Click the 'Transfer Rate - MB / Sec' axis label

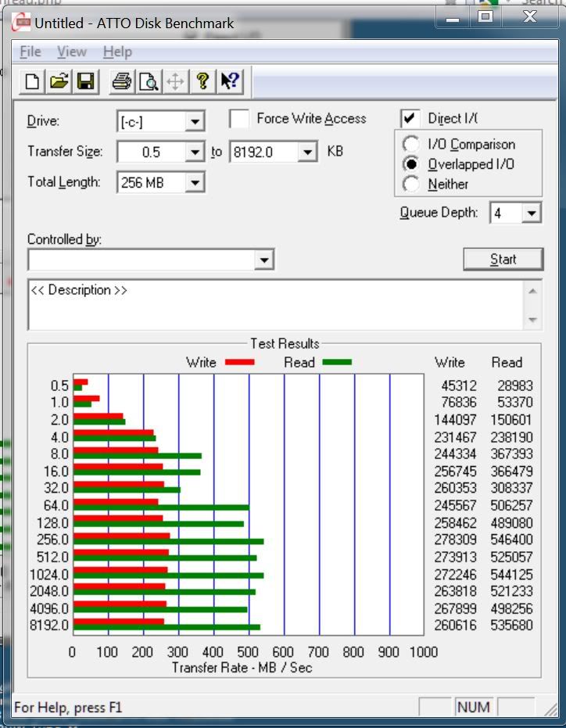[242, 668]
